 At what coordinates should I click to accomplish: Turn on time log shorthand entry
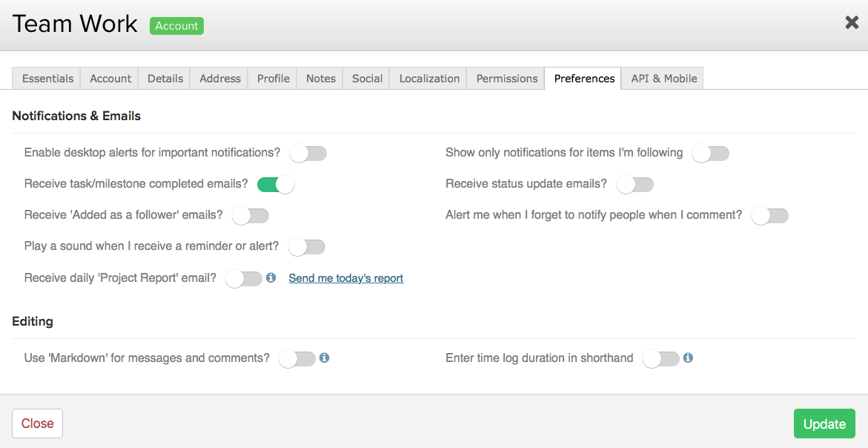661,358
